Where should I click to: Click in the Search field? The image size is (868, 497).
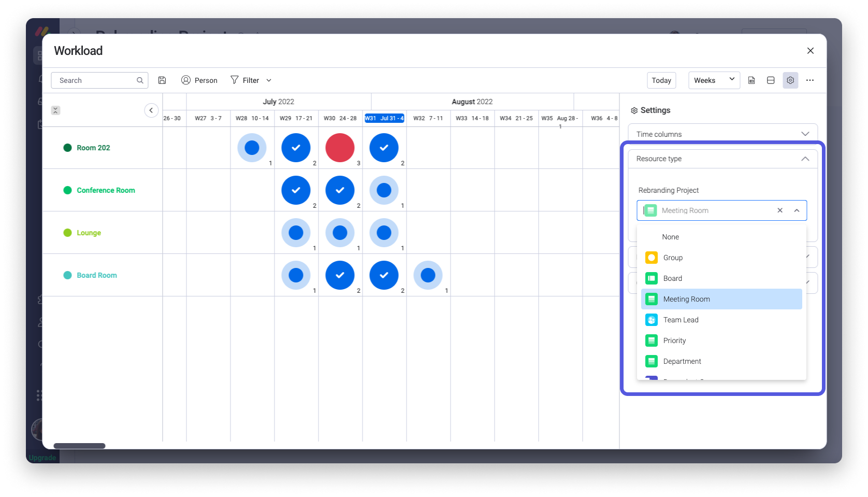pos(99,80)
